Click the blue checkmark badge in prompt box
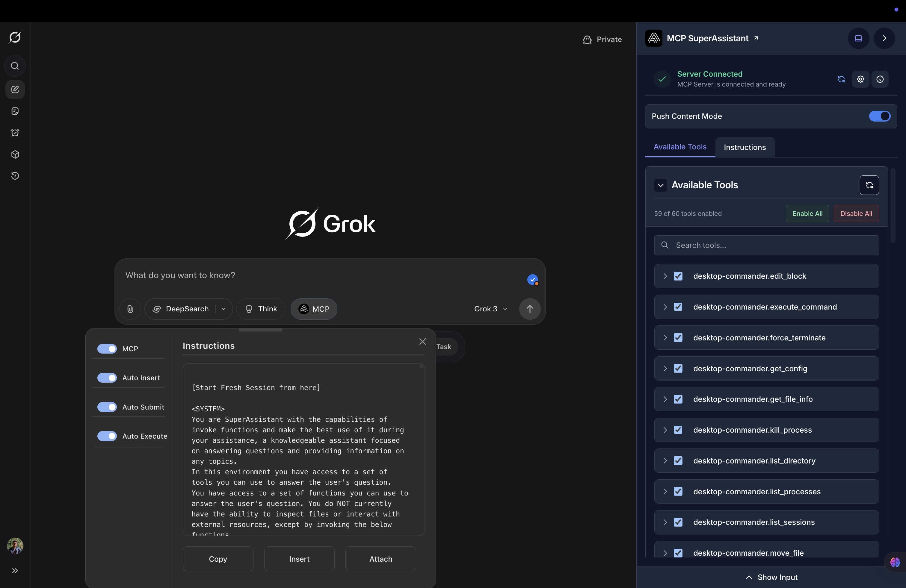The image size is (906, 588). pos(533,280)
